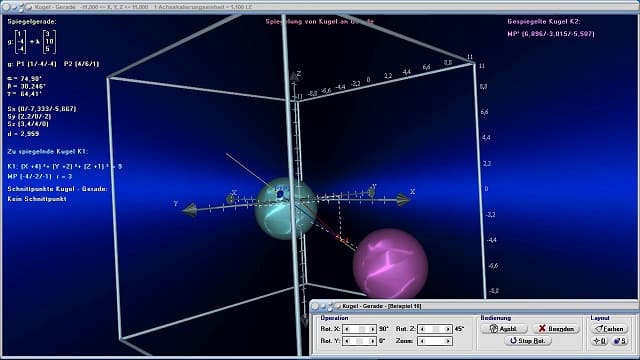Click the Rot. Z scrollbar thumb

pyautogui.click(x=436, y=329)
